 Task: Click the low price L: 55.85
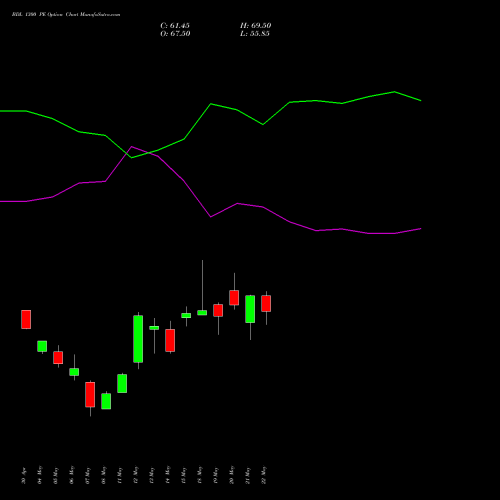point(255,34)
